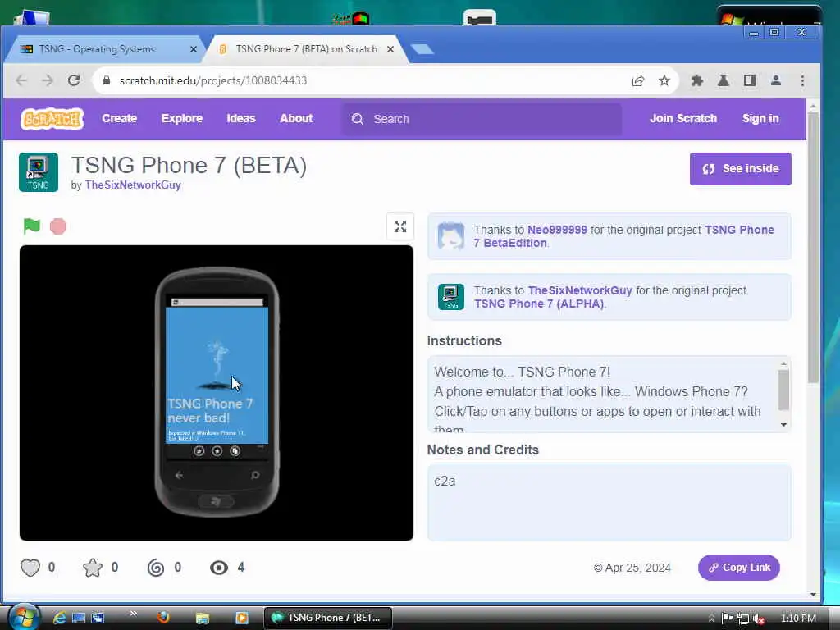Open the browser profile icon
The height and width of the screenshot is (630, 840).
tap(776, 81)
